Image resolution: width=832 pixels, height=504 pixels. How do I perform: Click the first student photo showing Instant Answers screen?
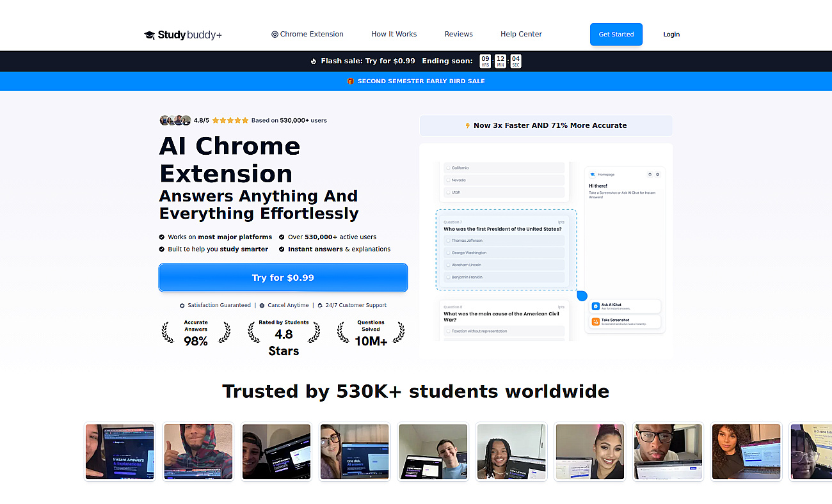coord(120,452)
